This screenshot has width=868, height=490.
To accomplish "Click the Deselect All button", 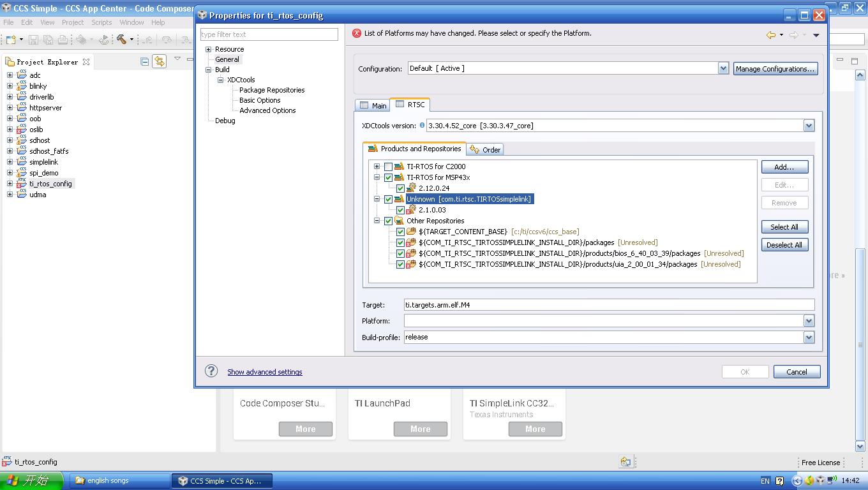I will coord(784,245).
